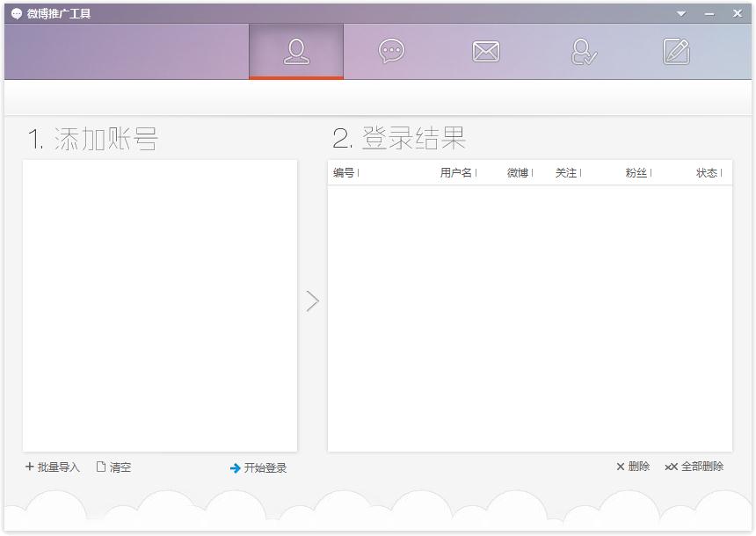Image resolution: width=756 pixels, height=536 pixels.
Task: Click the 粉丝 column header
Action: coord(636,173)
